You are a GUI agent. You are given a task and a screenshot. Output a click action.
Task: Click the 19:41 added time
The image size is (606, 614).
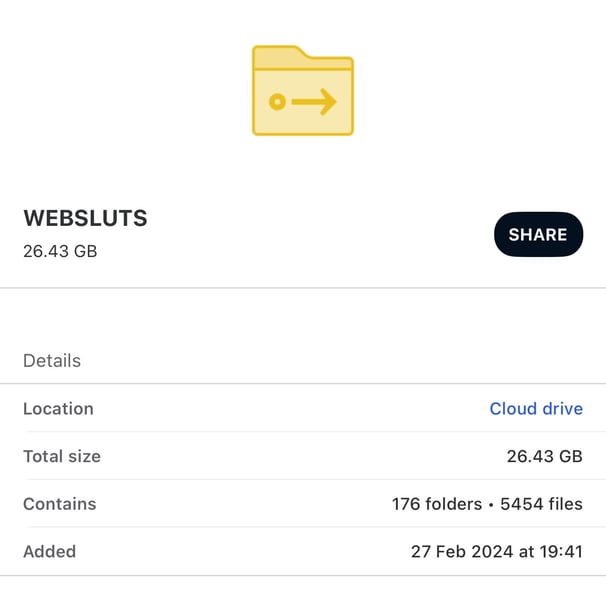pyautogui.click(x=562, y=551)
